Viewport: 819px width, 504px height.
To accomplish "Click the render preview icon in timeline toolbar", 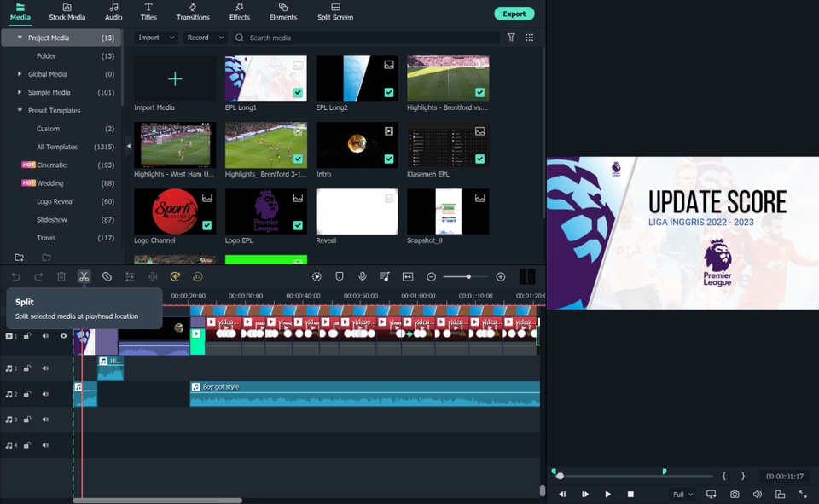I will point(317,277).
